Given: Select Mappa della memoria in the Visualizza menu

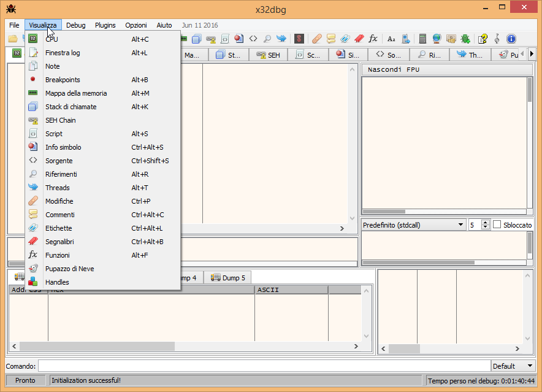Looking at the screenshot, I should coord(76,93).
